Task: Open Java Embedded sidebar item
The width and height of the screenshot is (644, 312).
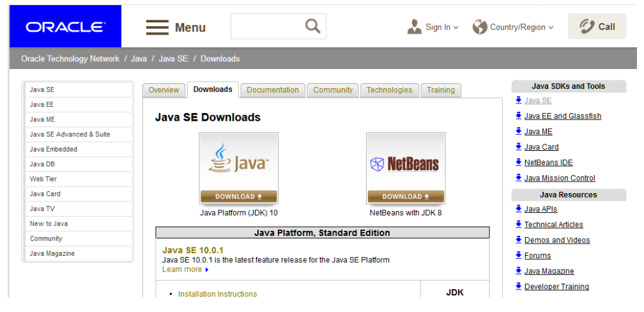Action: [79, 149]
